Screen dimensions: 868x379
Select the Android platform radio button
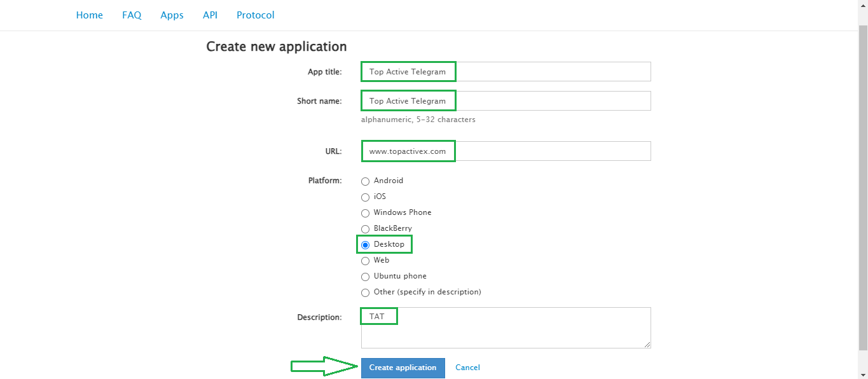(x=365, y=181)
